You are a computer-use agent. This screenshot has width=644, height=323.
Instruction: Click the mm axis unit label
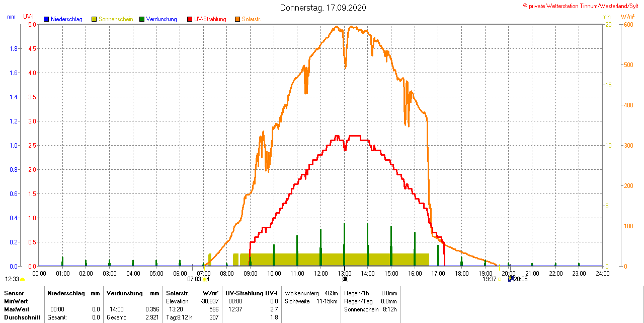click(11, 17)
